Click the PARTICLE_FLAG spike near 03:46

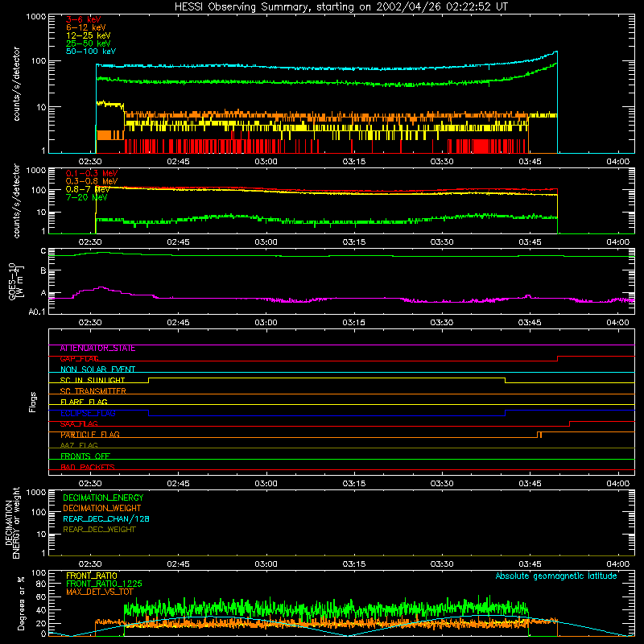[x=539, y=435]
